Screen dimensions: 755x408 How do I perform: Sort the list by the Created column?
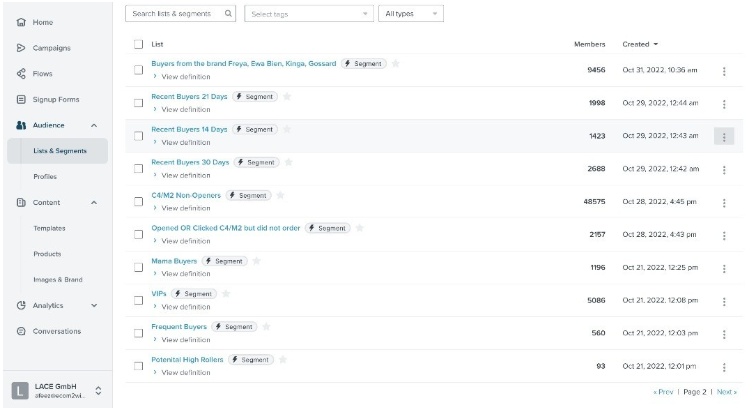(x=640, y=44)
